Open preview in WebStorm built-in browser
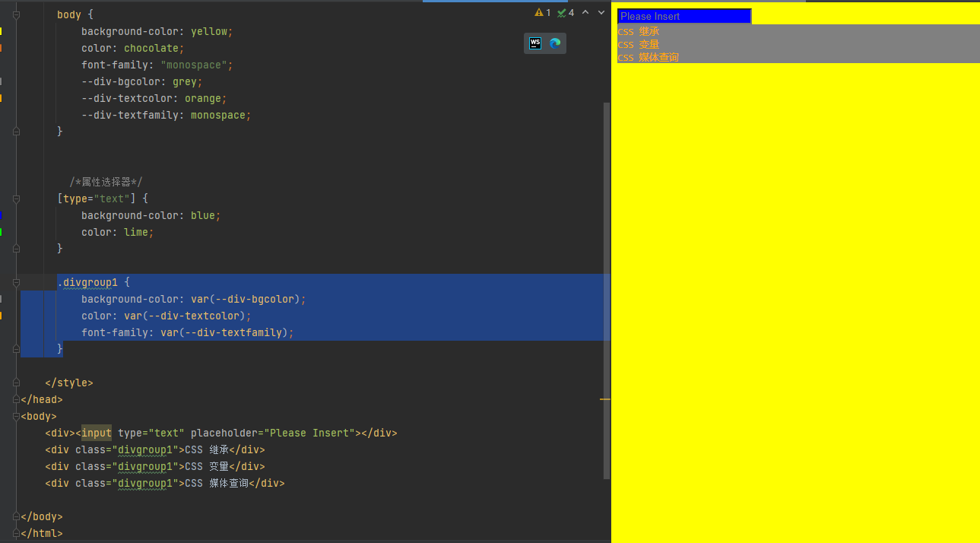 [535, 43]
